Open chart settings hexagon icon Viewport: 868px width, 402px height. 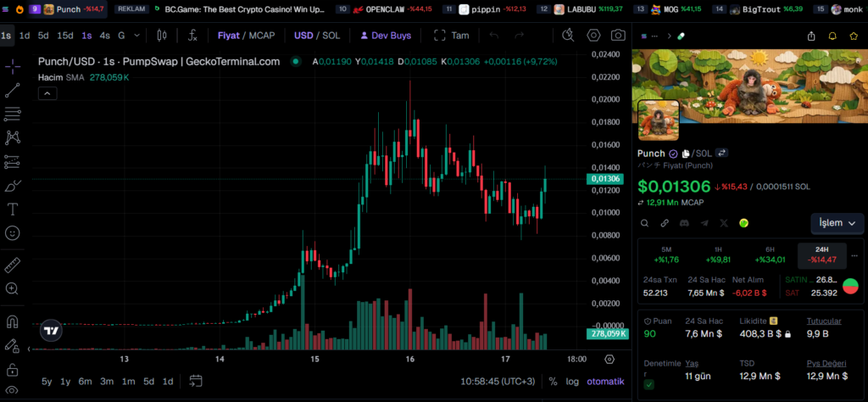[593, 36]
